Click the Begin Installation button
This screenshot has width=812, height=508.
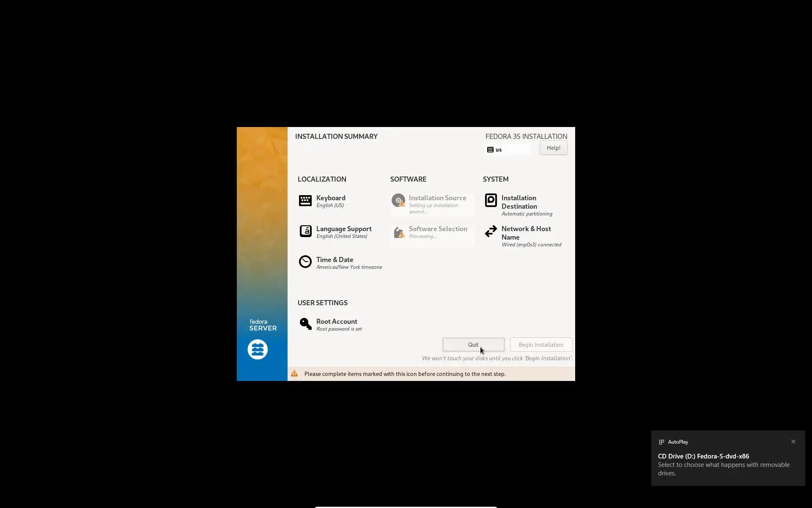541,345
